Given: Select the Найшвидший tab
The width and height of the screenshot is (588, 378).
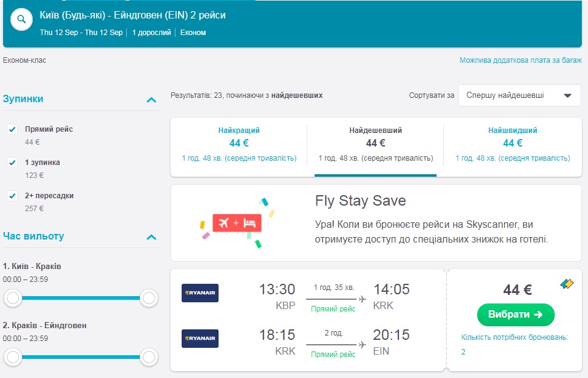Looking at the screenshot, I should tap(512, 144).
